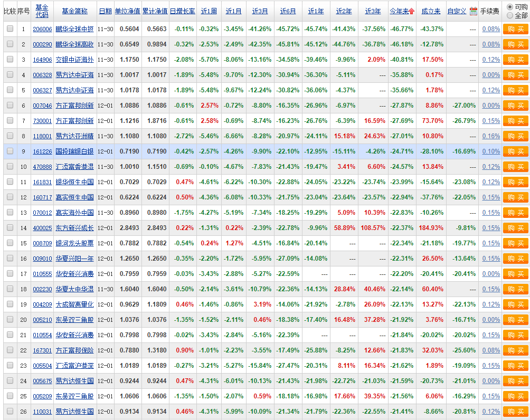The image size is (530, 420).
Task: Select 自定义 value -27.00%
Action: coord(464,106)
